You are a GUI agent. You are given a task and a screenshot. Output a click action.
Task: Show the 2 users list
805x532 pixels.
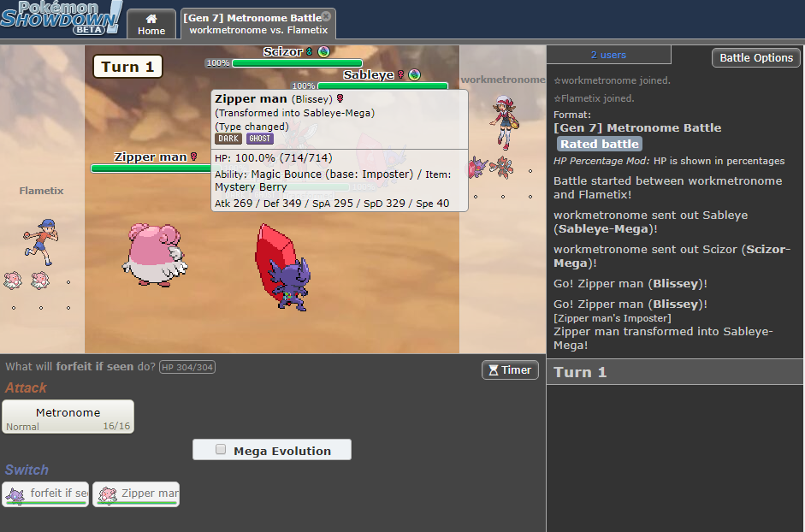(x=608, y=55)
